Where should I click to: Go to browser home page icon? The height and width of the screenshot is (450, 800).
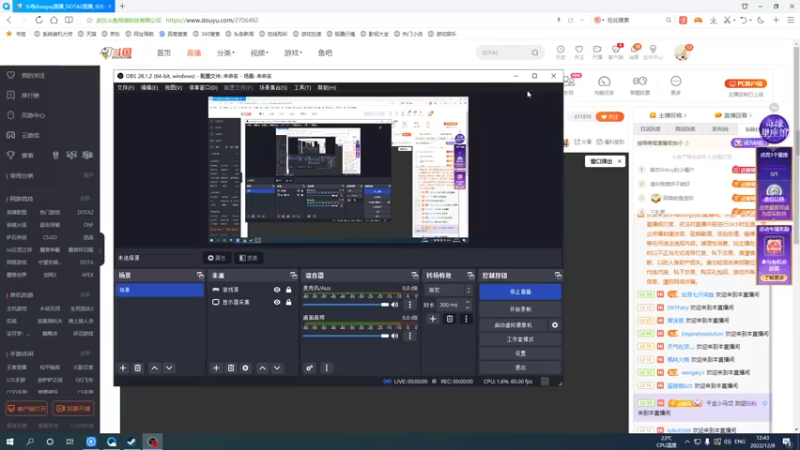(x=54, y=20)
